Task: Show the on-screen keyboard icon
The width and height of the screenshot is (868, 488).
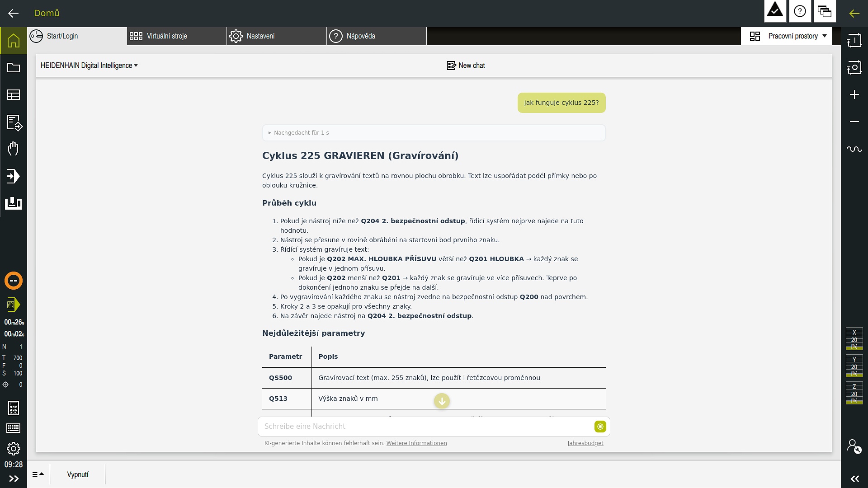Action: [14, 428]
